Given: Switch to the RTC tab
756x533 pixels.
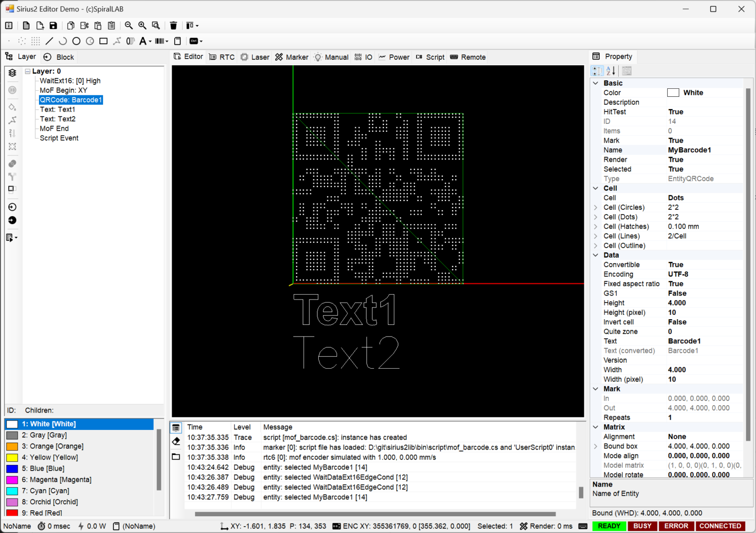Looking at the screenshot, I should tap(222, 57).
